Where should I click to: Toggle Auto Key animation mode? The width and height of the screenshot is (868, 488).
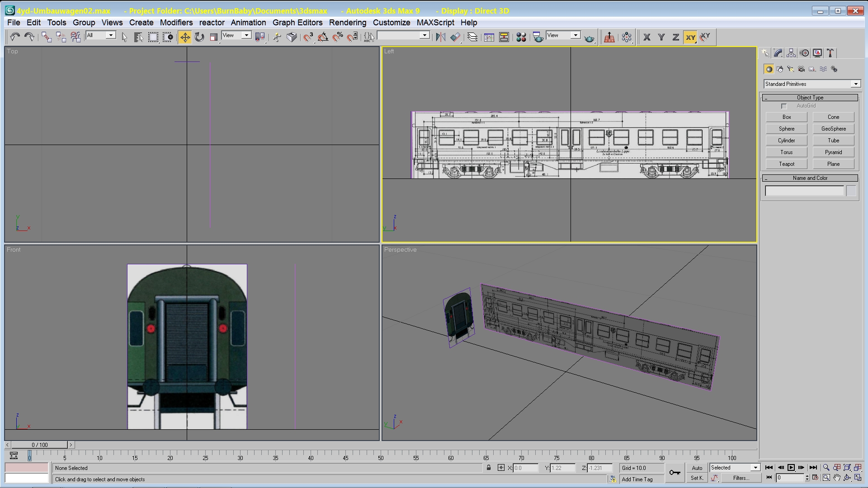697,468
